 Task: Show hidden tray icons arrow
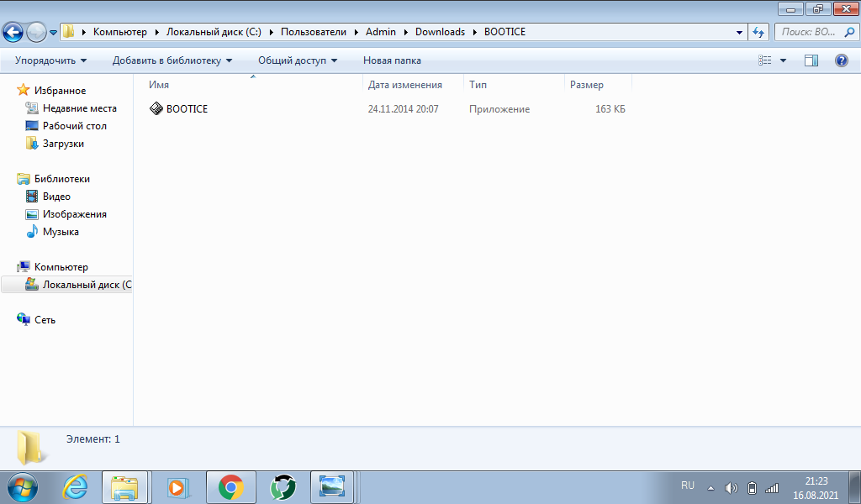710,488
